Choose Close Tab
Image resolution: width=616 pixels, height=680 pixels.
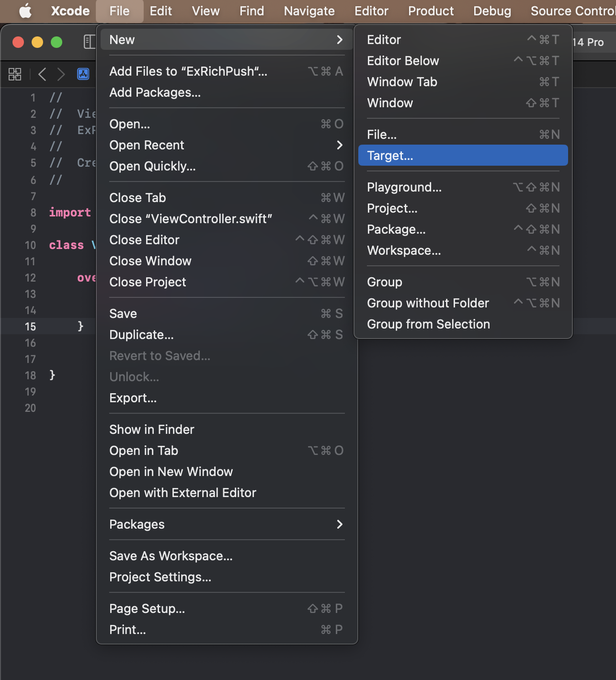pos(227,198)
